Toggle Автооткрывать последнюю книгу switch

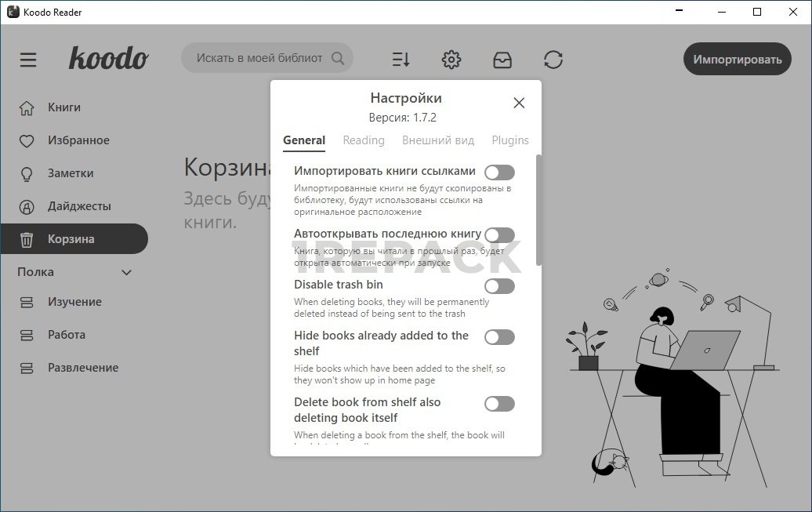pos(499,235)
